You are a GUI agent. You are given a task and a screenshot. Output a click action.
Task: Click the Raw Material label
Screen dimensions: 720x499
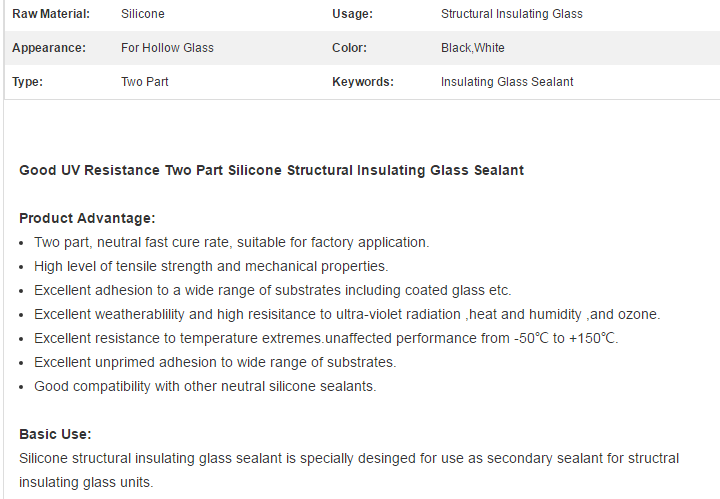coord(51,14)
